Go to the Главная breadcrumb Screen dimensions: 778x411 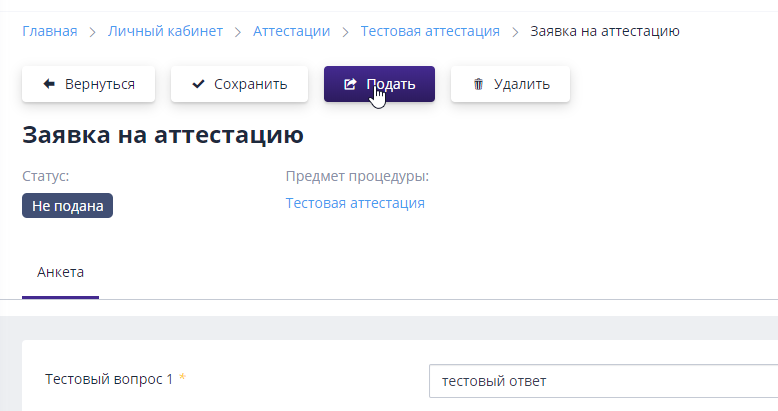49,31
